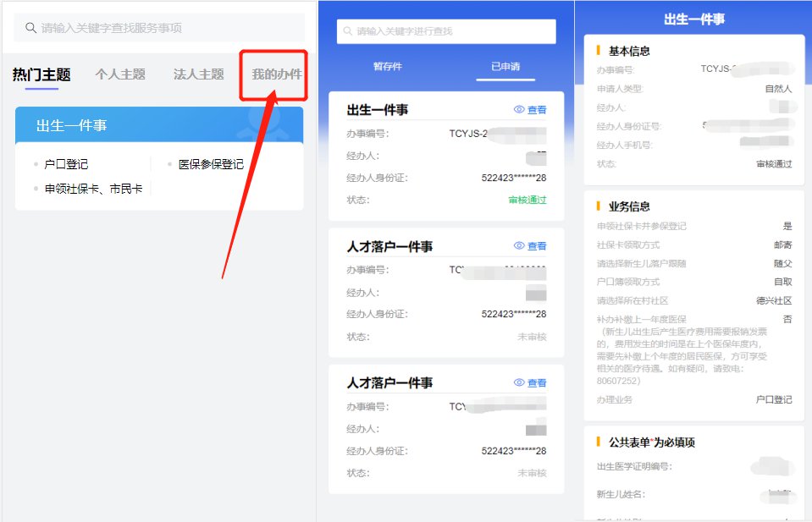812x522 pixels.
Task: Open the 户口登记 service link
Action: pos(66,164)
